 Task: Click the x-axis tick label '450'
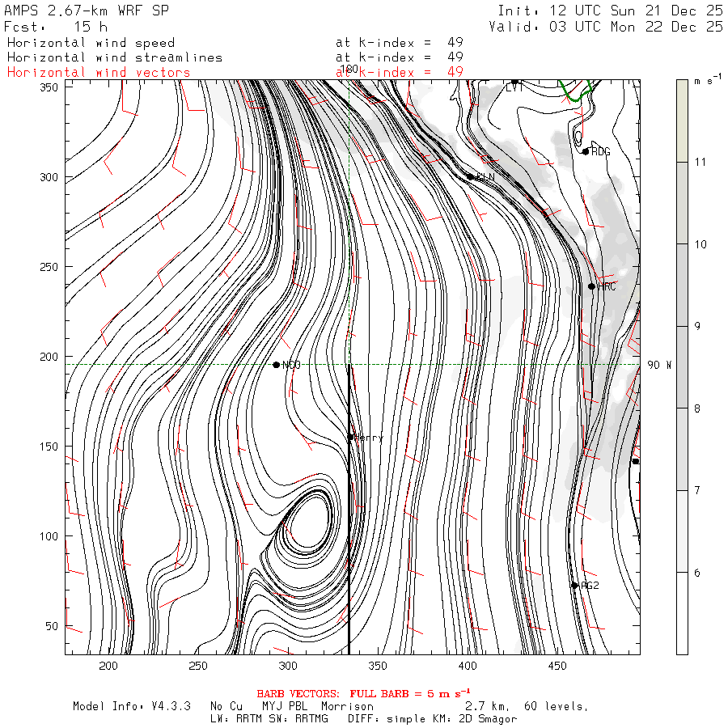point(557,666)
